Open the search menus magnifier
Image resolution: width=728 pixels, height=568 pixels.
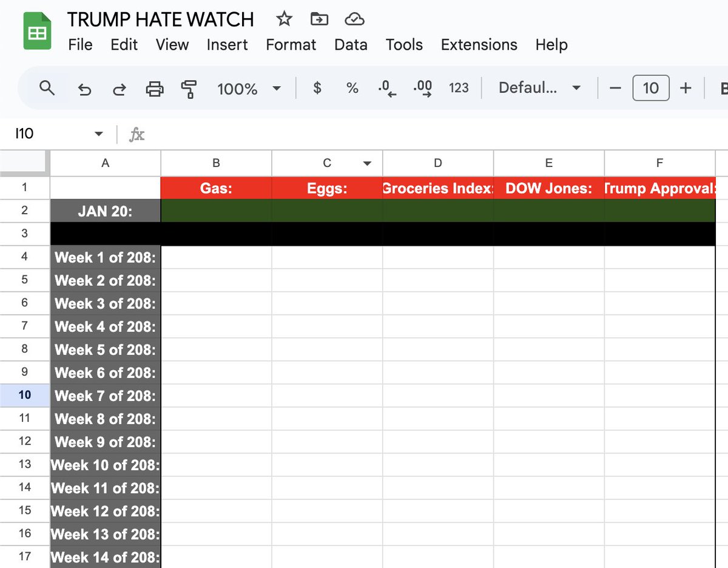[47, 89]
